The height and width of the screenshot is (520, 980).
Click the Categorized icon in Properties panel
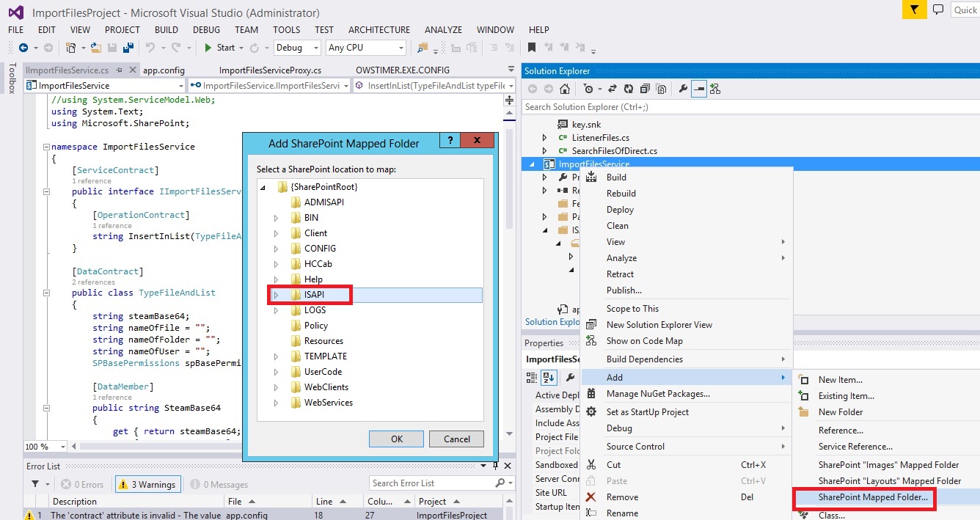click(x=533, y=377)
